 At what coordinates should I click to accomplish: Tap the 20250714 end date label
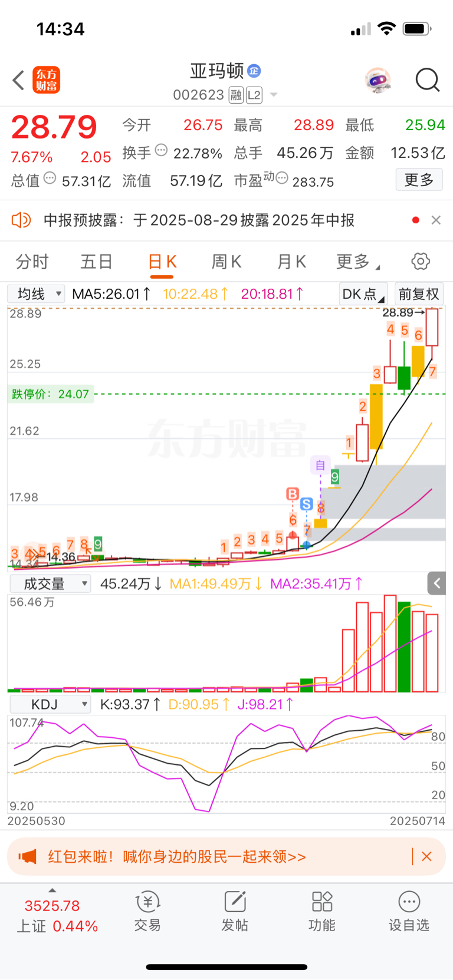click(418, 821)
